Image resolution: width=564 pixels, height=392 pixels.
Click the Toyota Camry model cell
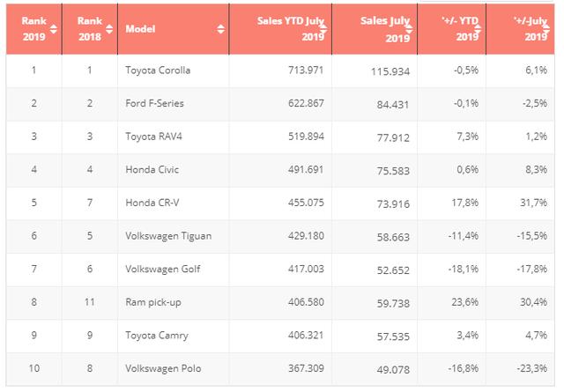point(157,336)
